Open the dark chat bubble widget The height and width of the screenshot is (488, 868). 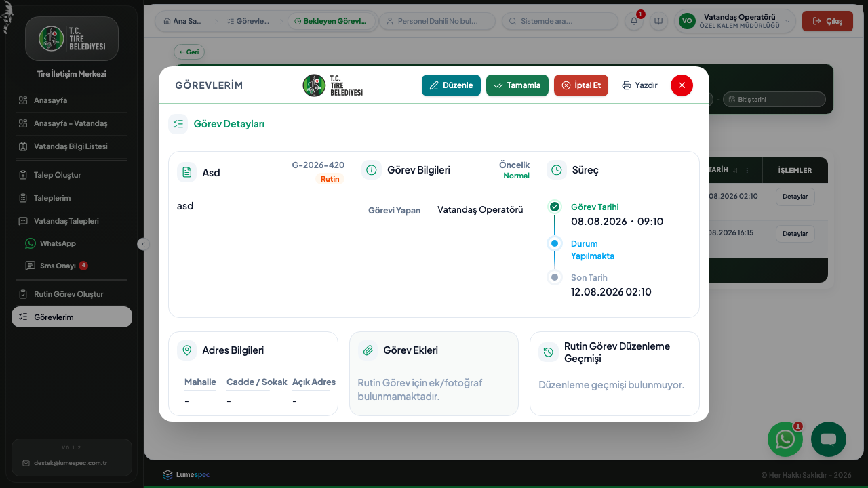tap(829, 439)
